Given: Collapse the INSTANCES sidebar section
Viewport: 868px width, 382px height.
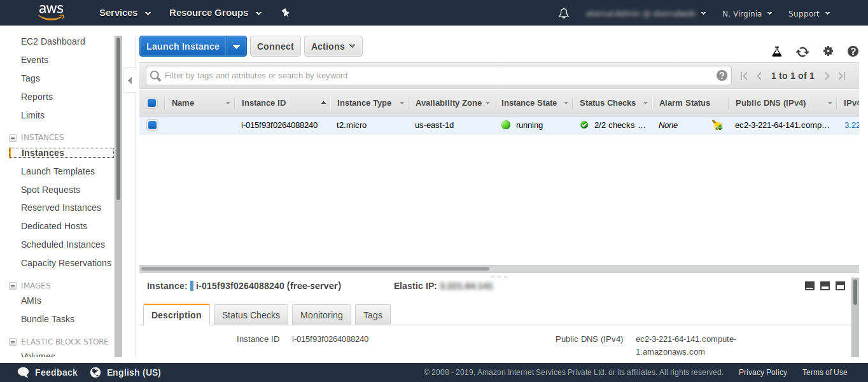Looking at the screenshot, I should 12,138.
